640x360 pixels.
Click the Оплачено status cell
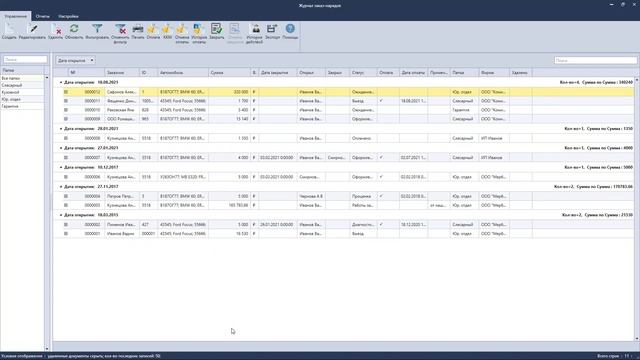(363, 138)
